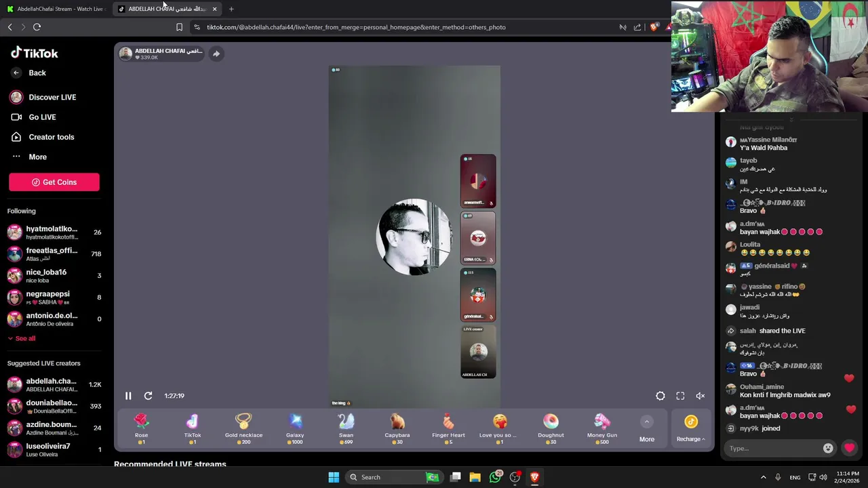The image size is (868, 488).
Task: Select LIVE creator ABDELLAH CH tile
Action: pos(478,352)
